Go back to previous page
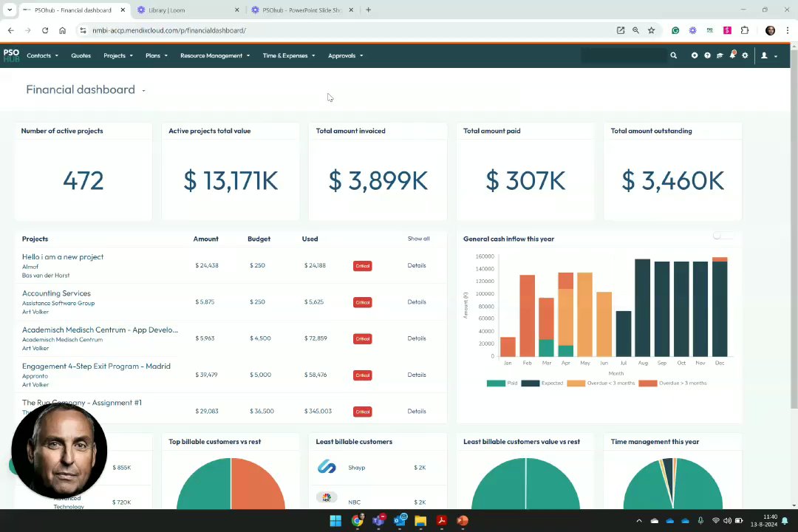This screenshot has height=532, width=798. [10, 30]
